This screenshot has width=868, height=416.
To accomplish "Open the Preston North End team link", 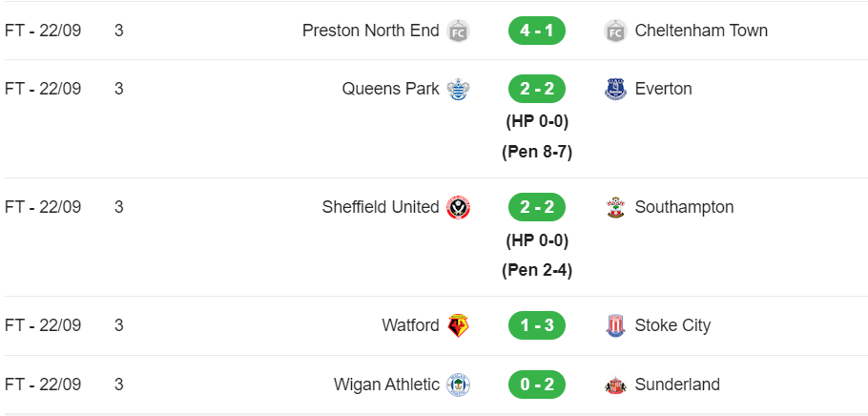I will coord(371,31).
